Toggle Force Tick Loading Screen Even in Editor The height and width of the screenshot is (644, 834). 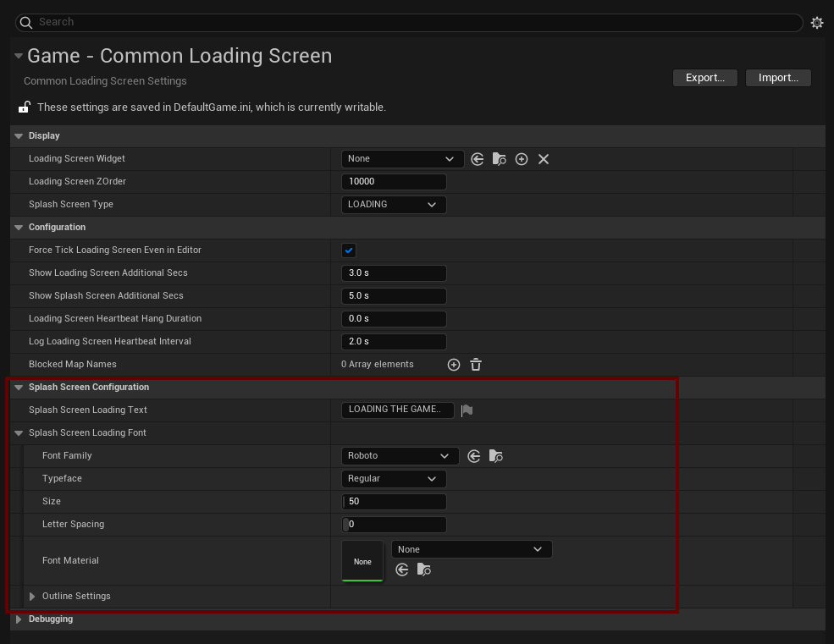click(x=349, y=250)
